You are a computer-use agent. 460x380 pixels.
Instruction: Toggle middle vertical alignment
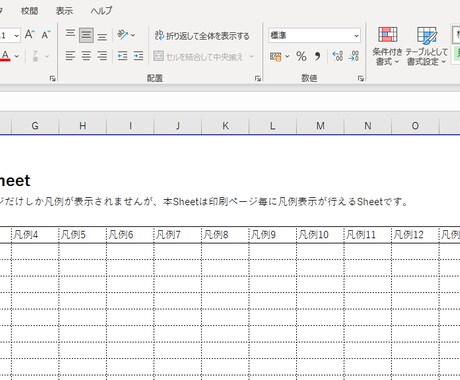click(86, 35)
